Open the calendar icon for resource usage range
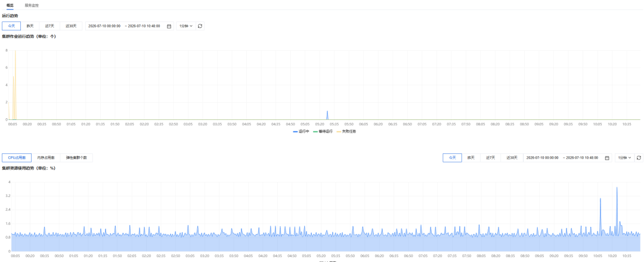Screen dimensions: 644x262 click(607, 158)
